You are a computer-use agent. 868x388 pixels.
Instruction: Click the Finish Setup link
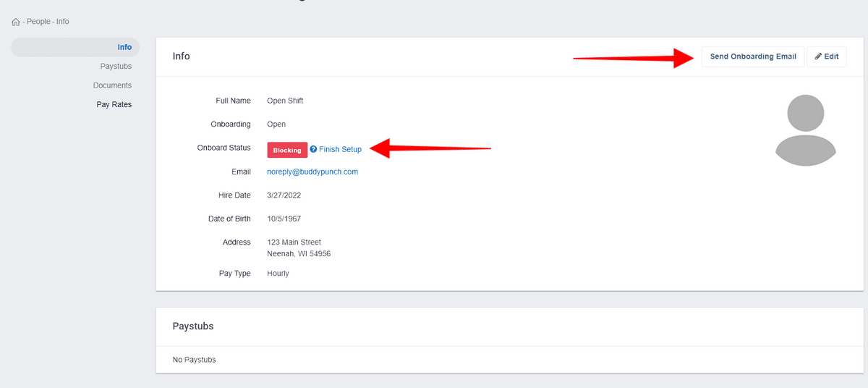[340, 149]
